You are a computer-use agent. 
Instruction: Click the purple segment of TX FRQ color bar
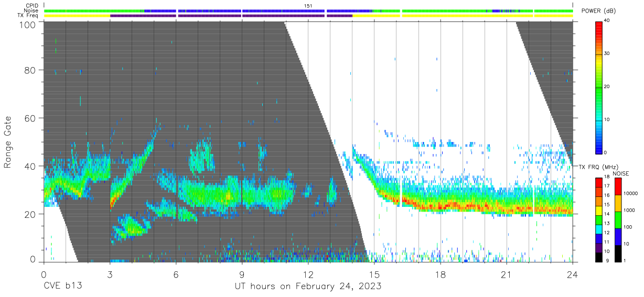(599, 247)
